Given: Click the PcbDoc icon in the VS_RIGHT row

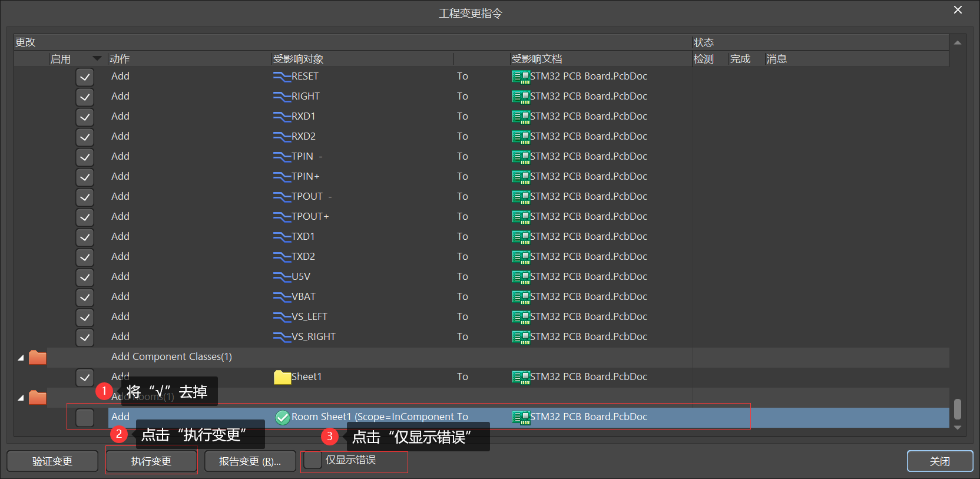Looking at the screenshot, I should pos(521,338).
